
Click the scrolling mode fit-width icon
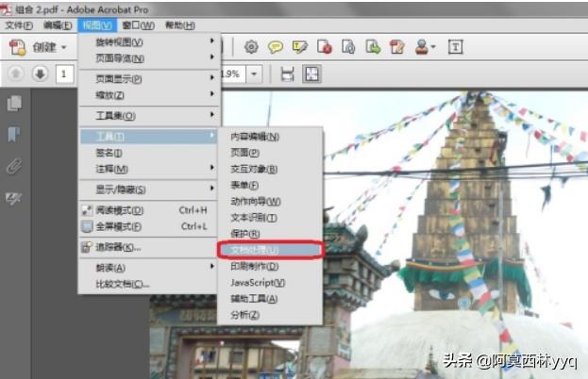pyautogui.click(x=288, y=74)
